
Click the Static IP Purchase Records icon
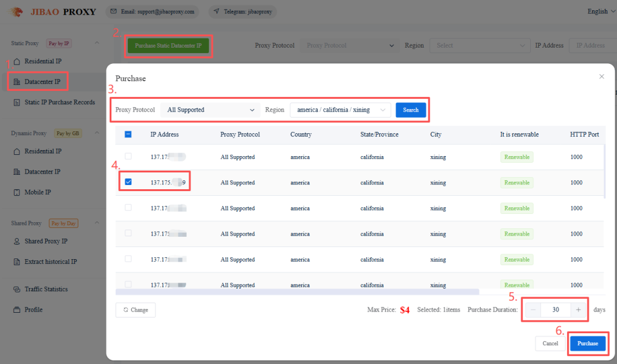point(17,102)
